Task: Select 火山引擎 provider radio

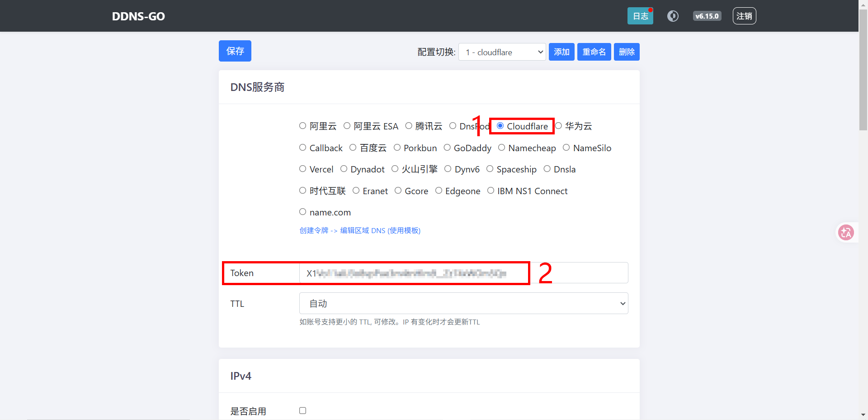Action: click(395, 169)
